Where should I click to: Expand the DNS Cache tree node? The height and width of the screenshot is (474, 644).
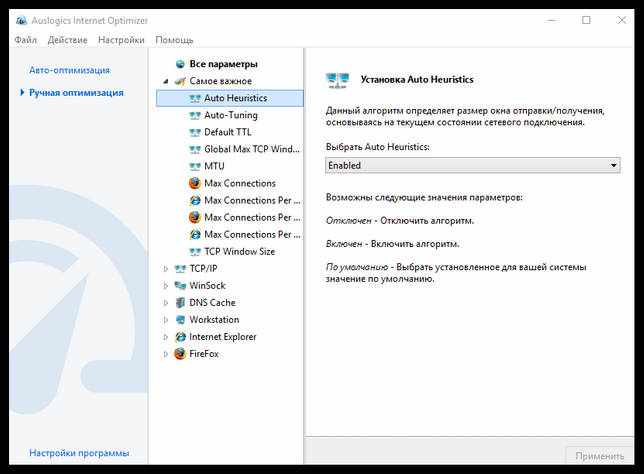tap(166, 303)
